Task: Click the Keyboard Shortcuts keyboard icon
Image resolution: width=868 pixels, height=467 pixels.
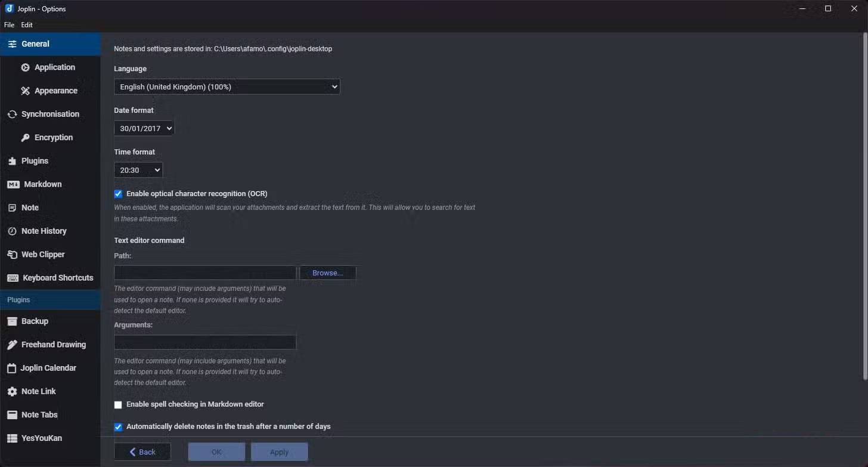Action: (13, 278)
